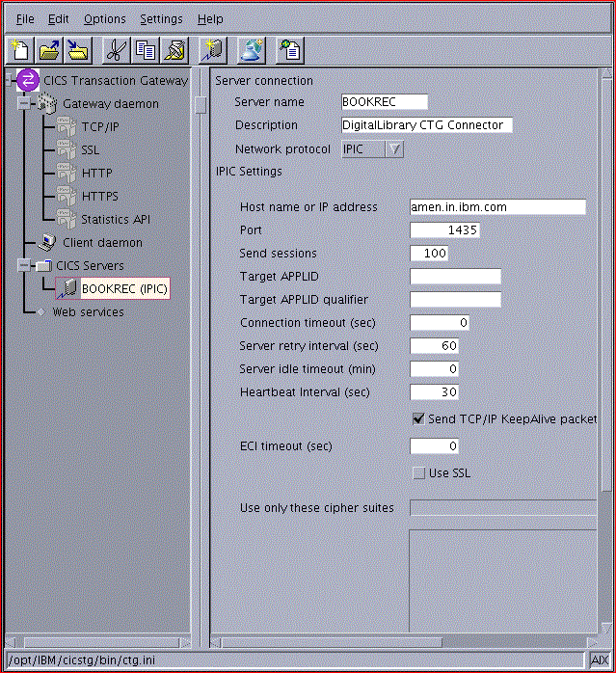
Task: Open the Network protocol dropdown
Action: tap(394, 149)
